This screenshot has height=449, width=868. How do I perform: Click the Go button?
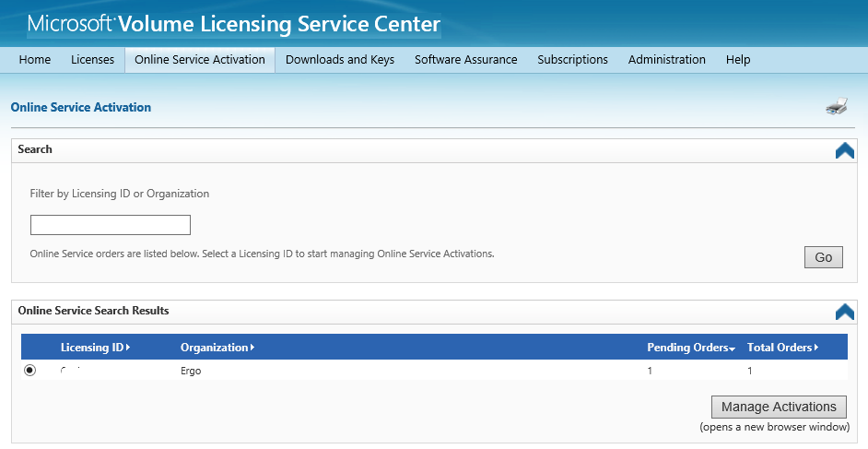[823, 257]
